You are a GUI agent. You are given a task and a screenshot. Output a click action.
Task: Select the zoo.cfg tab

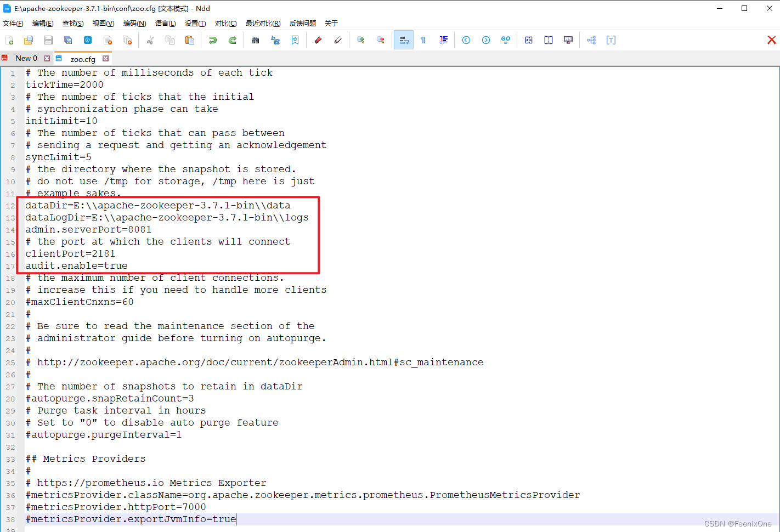tap(83, 59)
